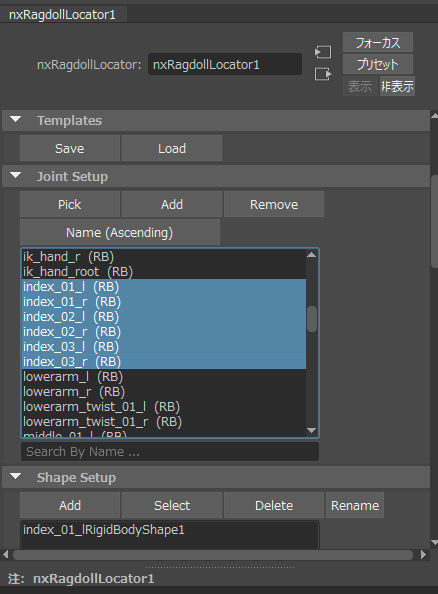The image size is (438, 594).
Task: Open the Name (Ascending) sort dropdown
Action: click(120, 232)
